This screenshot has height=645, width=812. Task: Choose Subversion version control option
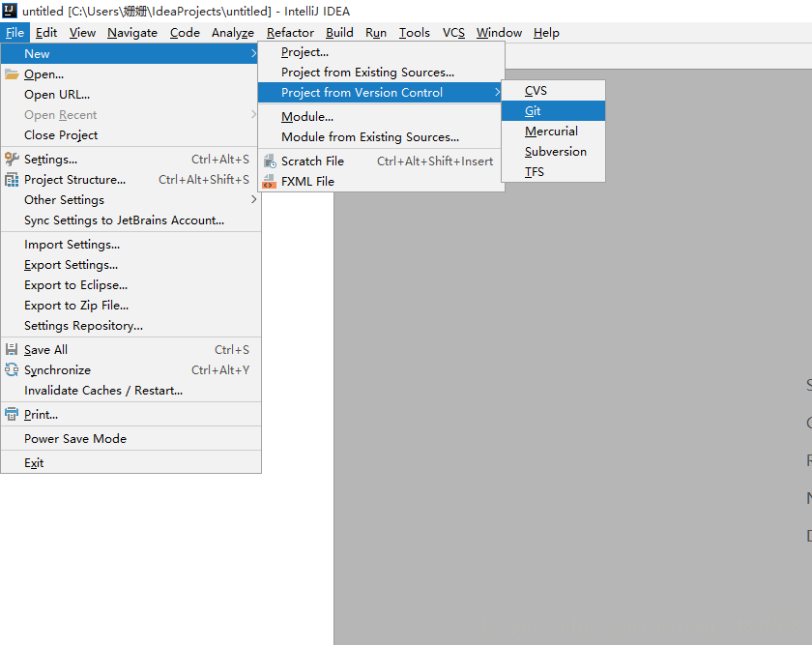pos(553,151)
